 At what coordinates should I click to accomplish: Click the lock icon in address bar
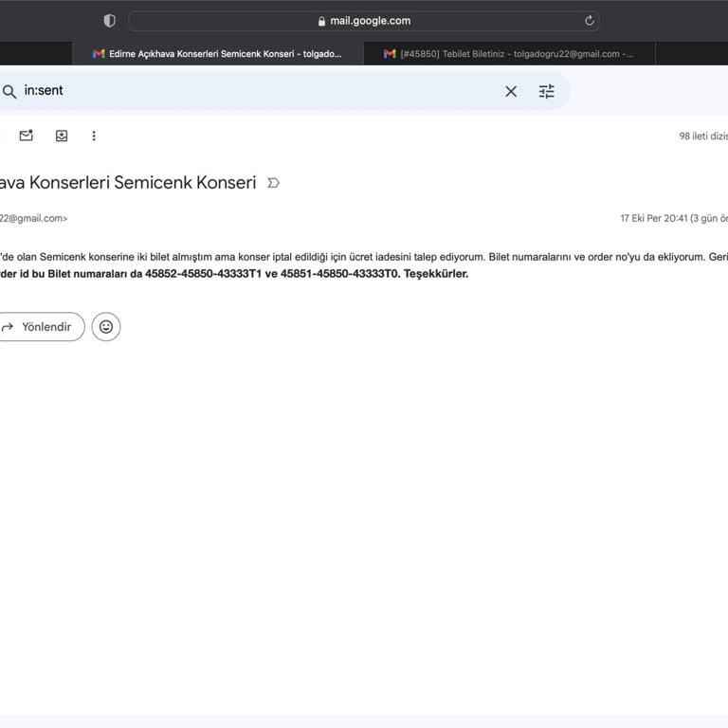coord(322,21)
